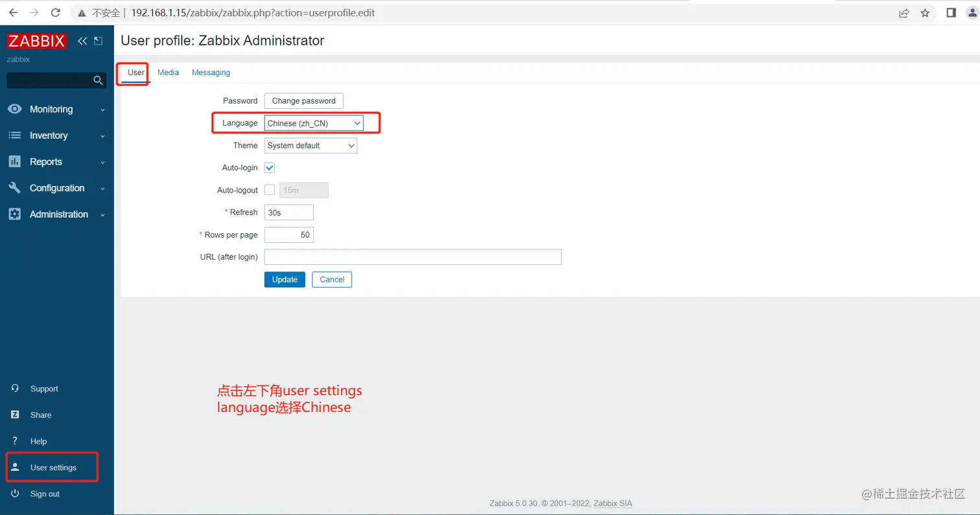
Task: Click the Sign out power icon
Action: [15, 493]
